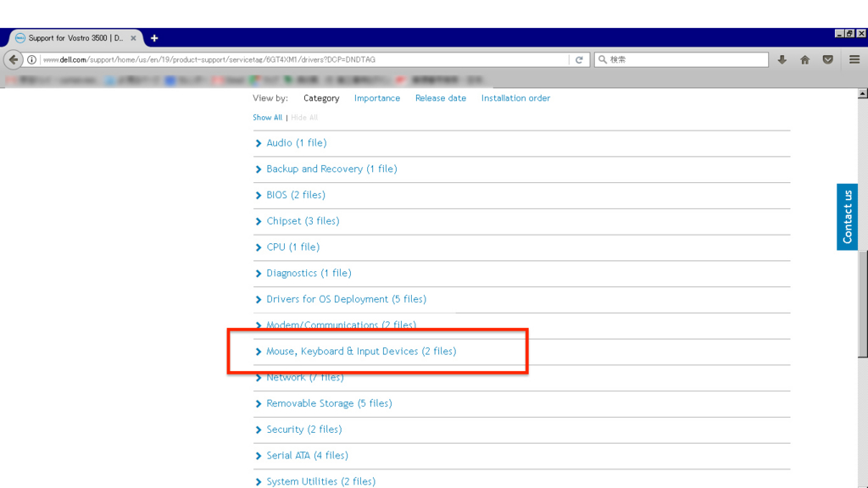868x488 pixels.
Task: Open Serial ATA (4 files) link
Action: 307,455
